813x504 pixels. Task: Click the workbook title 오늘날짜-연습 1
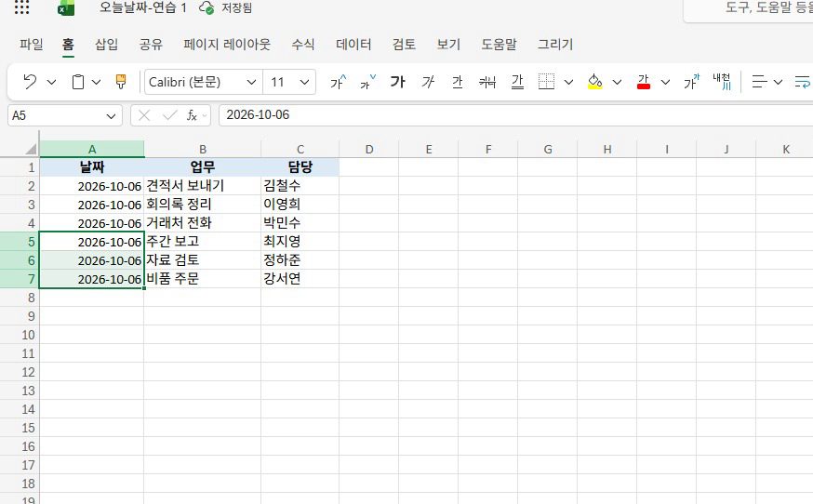coord(143,7)
